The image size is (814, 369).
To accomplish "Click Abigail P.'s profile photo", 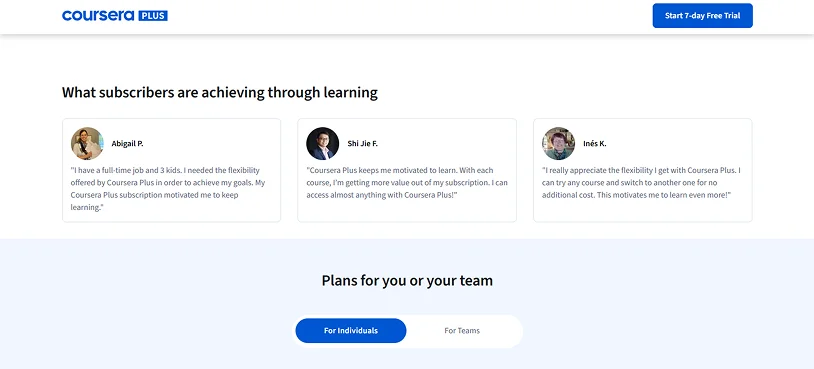I will 87,143.
